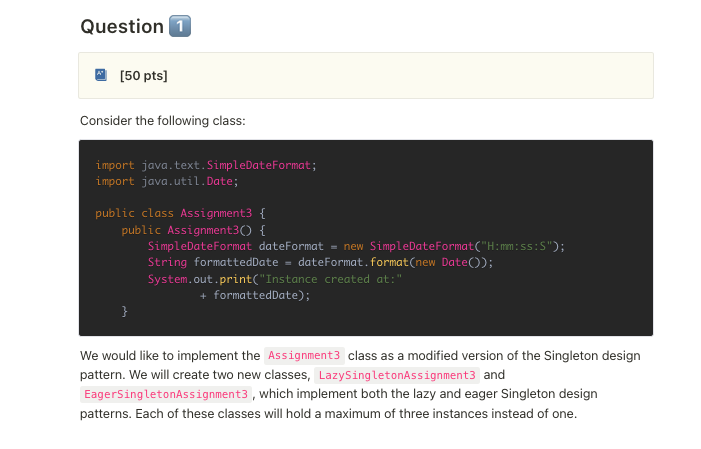Click the 'LazySingletonAssignment3' inline code tag

pos(397,375)
